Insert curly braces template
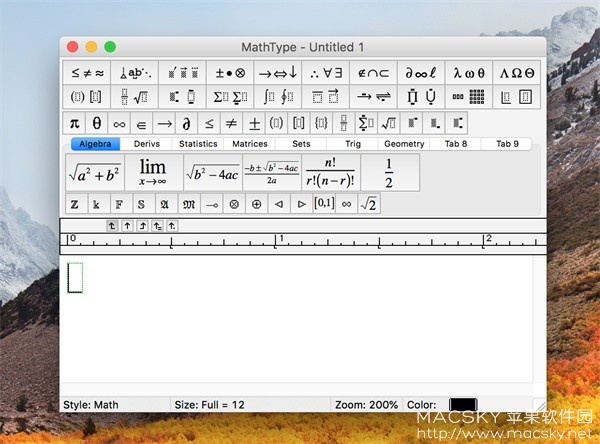The width and height of the screenshot is (600, 444). (x=321, y=123)
